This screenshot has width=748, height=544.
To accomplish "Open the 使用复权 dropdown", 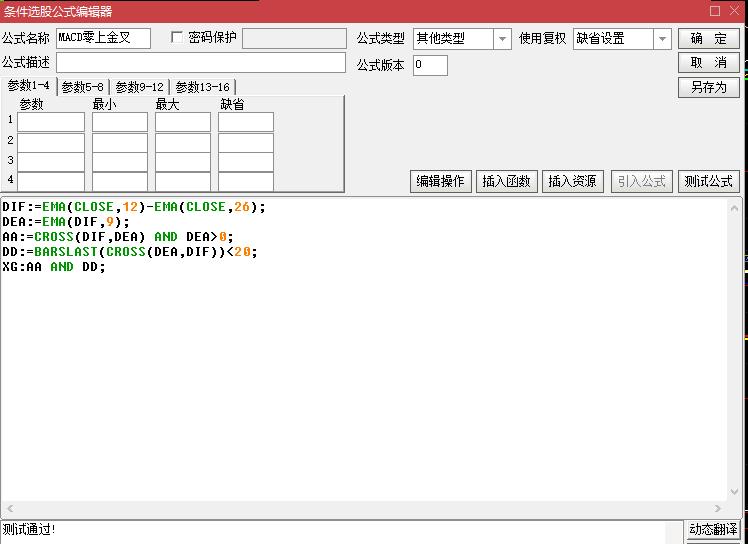I will point(661,39).
